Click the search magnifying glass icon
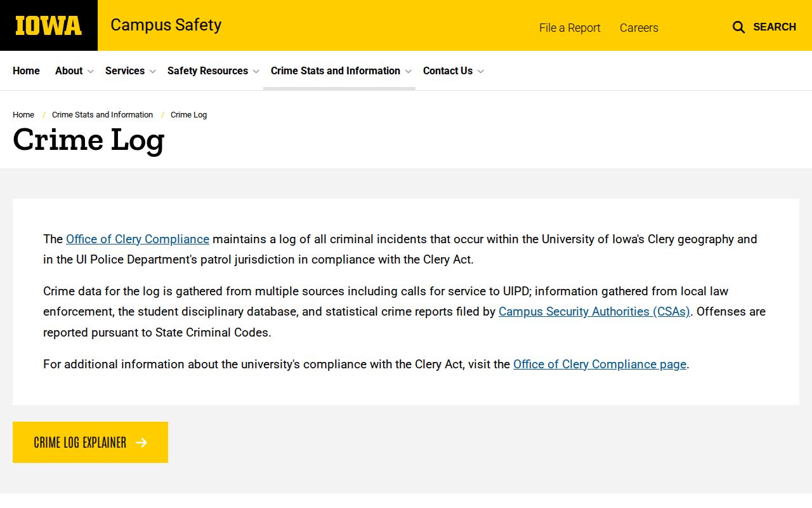Screen dimensions: 812x508 click(x=738, y=27)
